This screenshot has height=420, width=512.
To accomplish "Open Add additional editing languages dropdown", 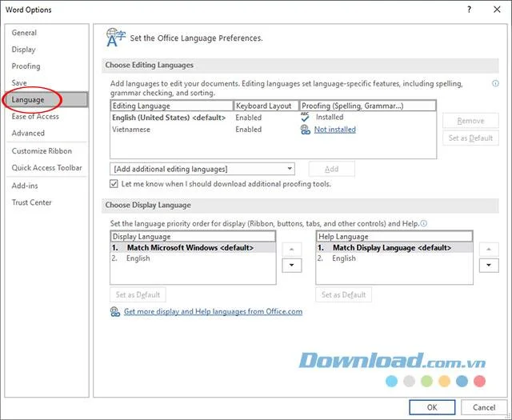I will click(202, 169).
